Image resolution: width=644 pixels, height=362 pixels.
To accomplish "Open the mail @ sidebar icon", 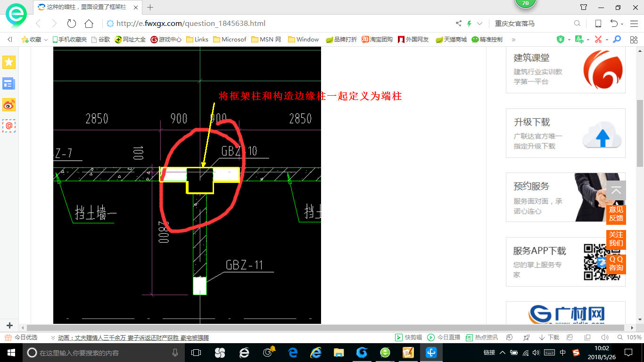I will click(x=9, y=126).
